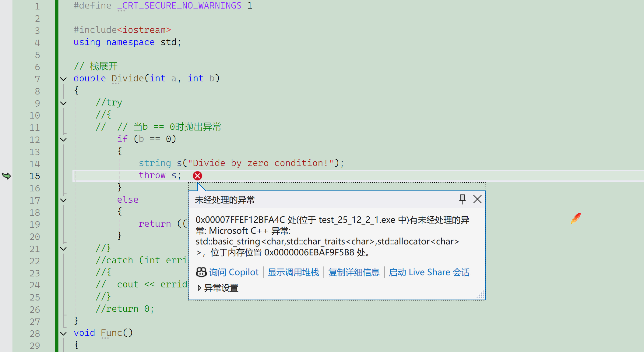The width and height of the screenshot is (644, 352).
Task: Click the red exception error icon
Action: (x=197, y=176)
